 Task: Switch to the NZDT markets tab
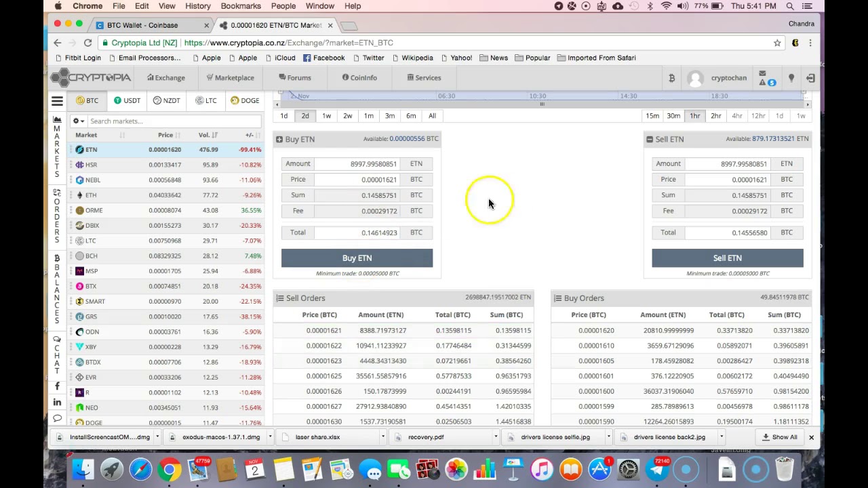(x=166, y=100)
